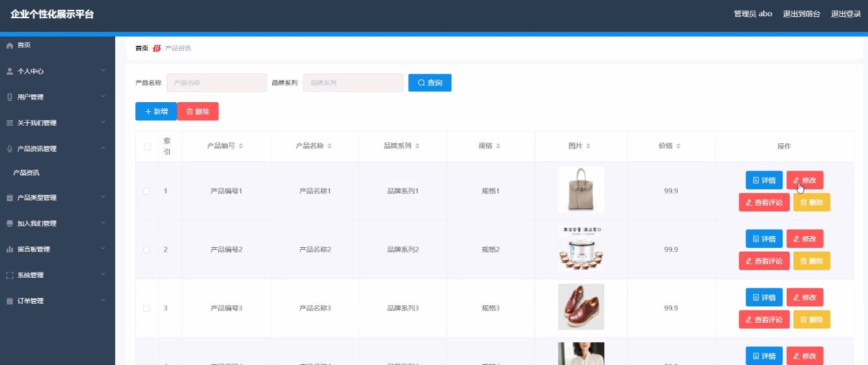This screenshot has height=365, width=868.
Task: Click the red 删除 button above table
Action: 198,111
